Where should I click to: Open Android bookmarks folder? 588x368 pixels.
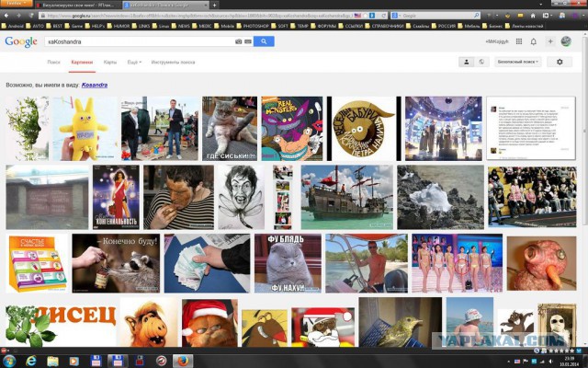pyautogui.click(x=12, y=26)
